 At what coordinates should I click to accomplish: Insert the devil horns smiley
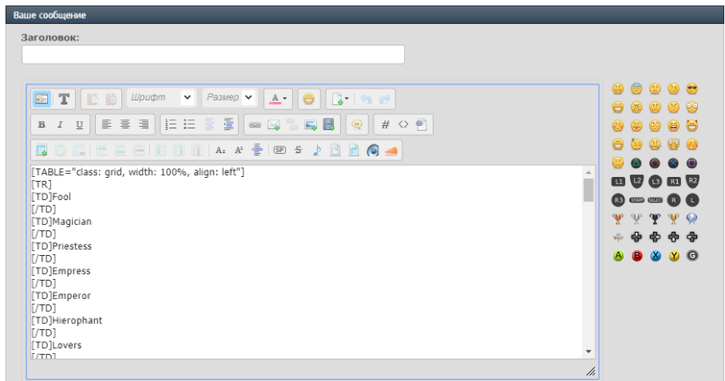[692, 125]
